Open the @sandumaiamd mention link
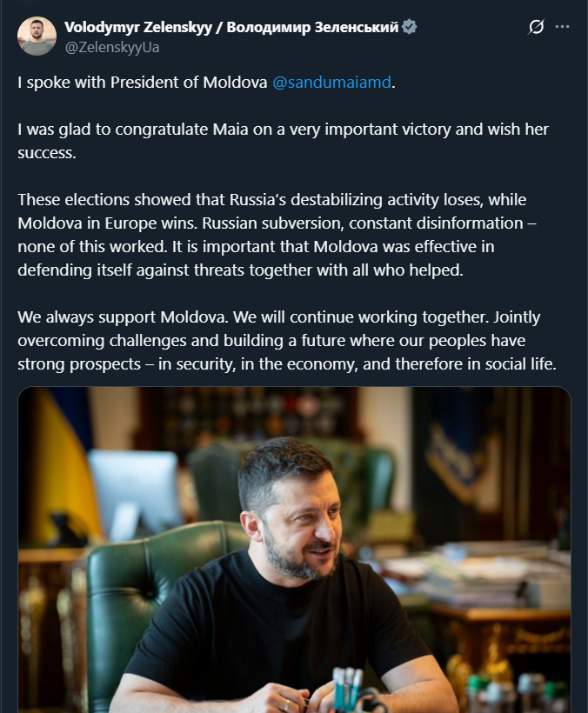 click(x=333, y=83)
